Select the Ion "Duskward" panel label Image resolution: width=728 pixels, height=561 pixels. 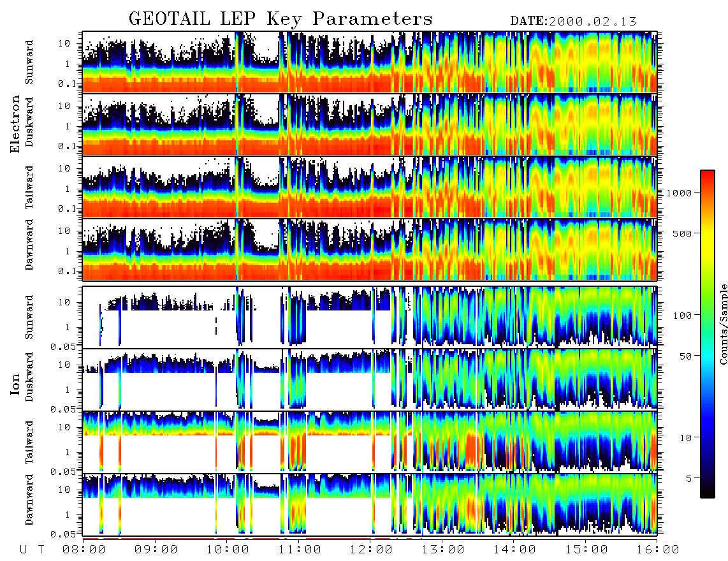point(29,377)
